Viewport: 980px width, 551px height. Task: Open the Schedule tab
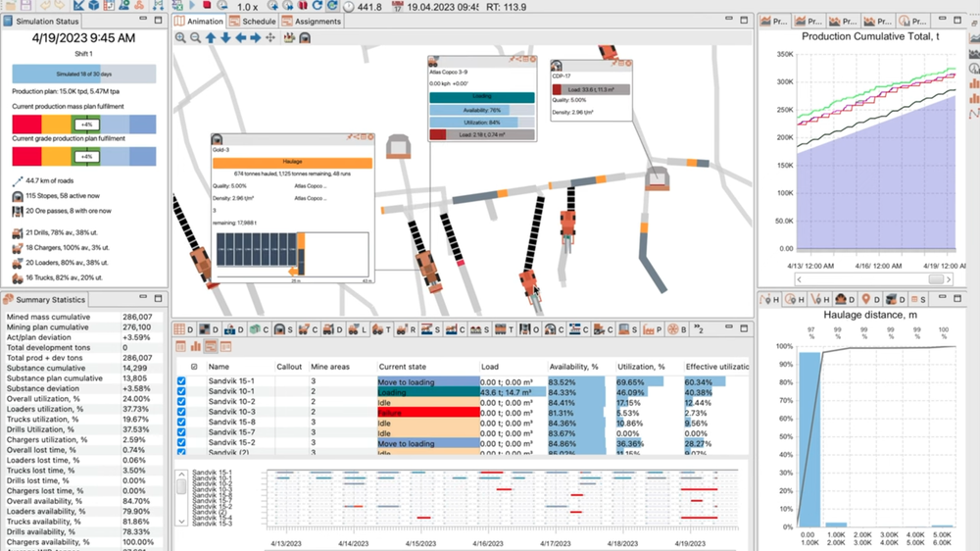coord(253,22)
